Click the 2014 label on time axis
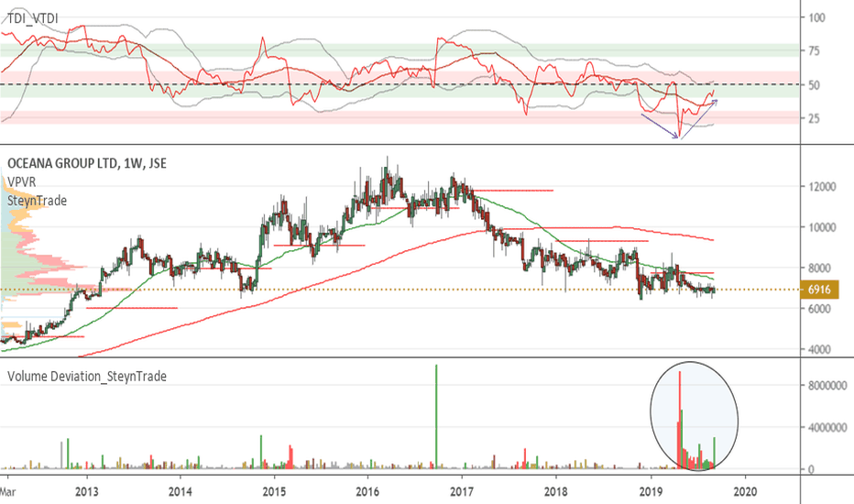Image resolution: width=854 pixels, height=504 pixels. pos(181,491)
